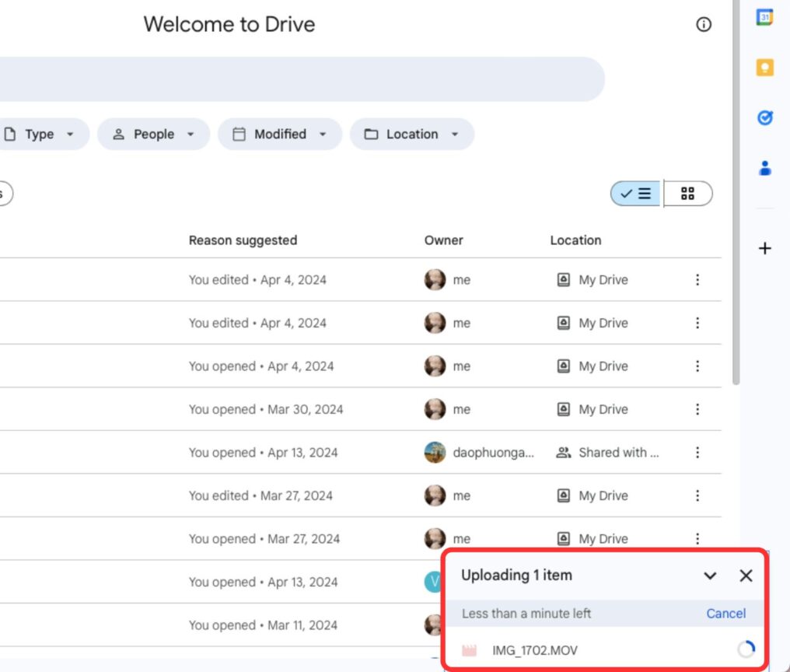Switch to list layout view
This screenshot has width=790, height=672.
point(636,194)
